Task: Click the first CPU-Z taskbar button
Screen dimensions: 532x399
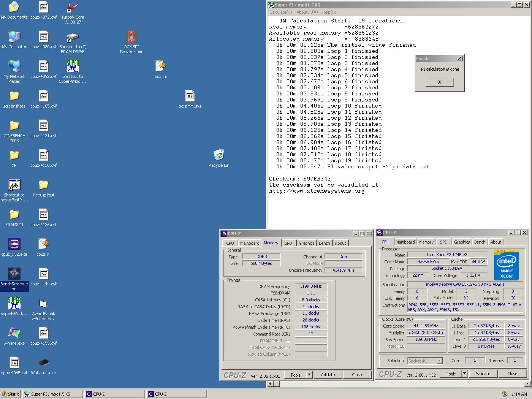Action: click(115, 394)
